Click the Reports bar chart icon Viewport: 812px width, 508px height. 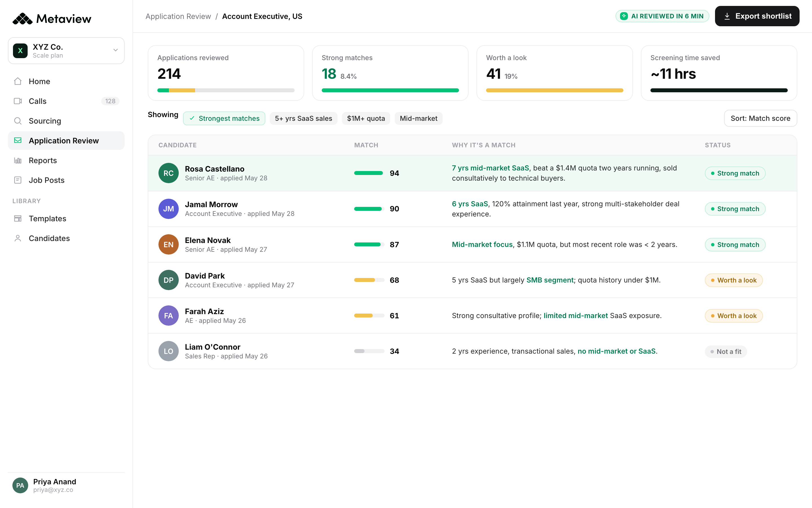18,160
